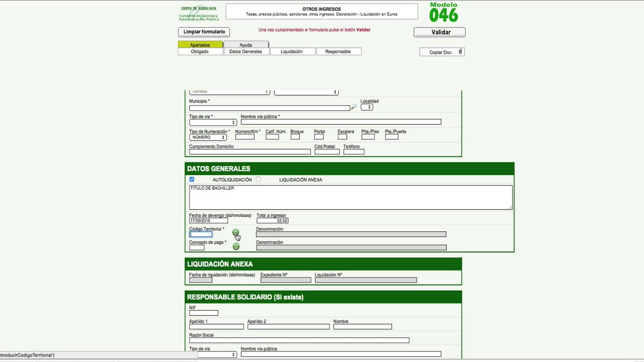Image resolution: width=644 pixels, height=362 pixels.
Task: Click the Pta./Puerta input field
Action: 391,137
